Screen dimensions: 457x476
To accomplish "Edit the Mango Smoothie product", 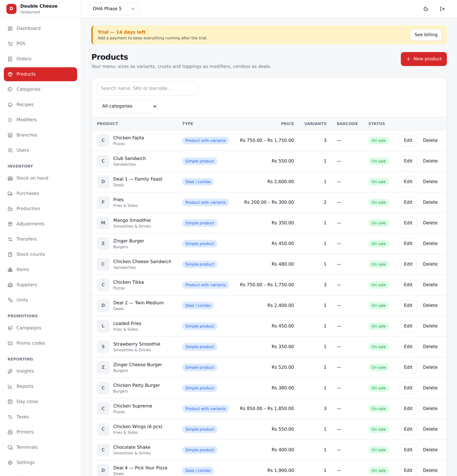I will coord(408,223).
